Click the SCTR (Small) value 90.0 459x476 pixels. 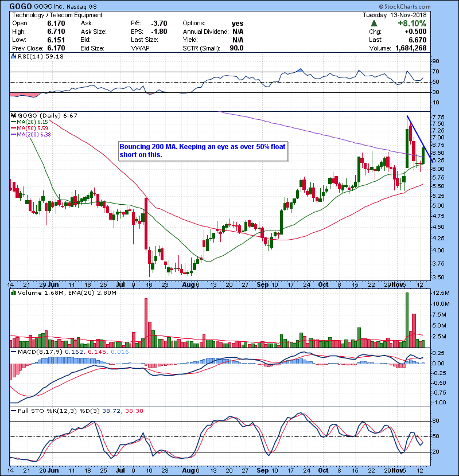pos(237,48)
